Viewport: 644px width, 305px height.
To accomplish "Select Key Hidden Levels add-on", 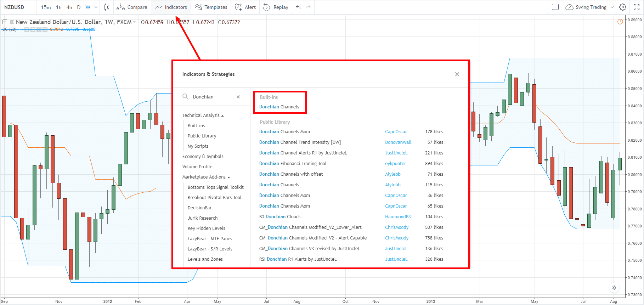I will (x=206, y=228).
